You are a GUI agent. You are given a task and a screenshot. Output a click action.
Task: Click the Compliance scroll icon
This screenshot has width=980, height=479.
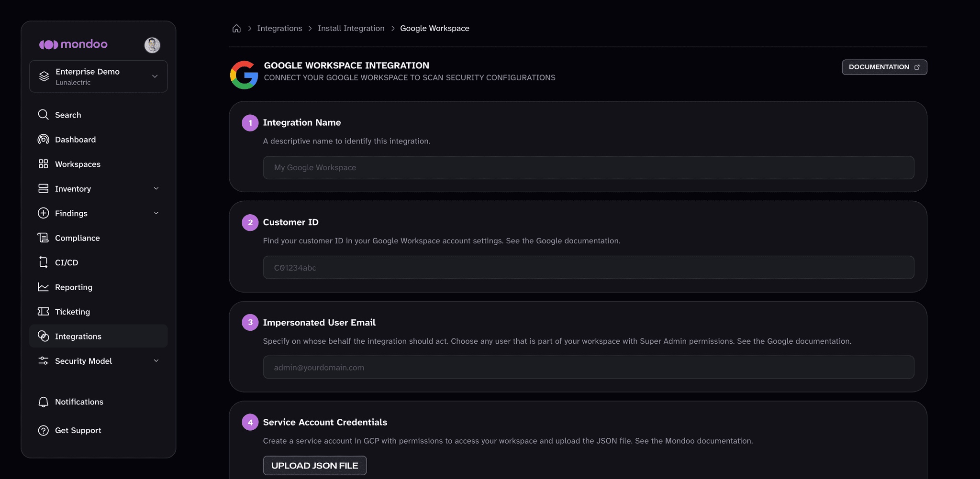[43, 238]
